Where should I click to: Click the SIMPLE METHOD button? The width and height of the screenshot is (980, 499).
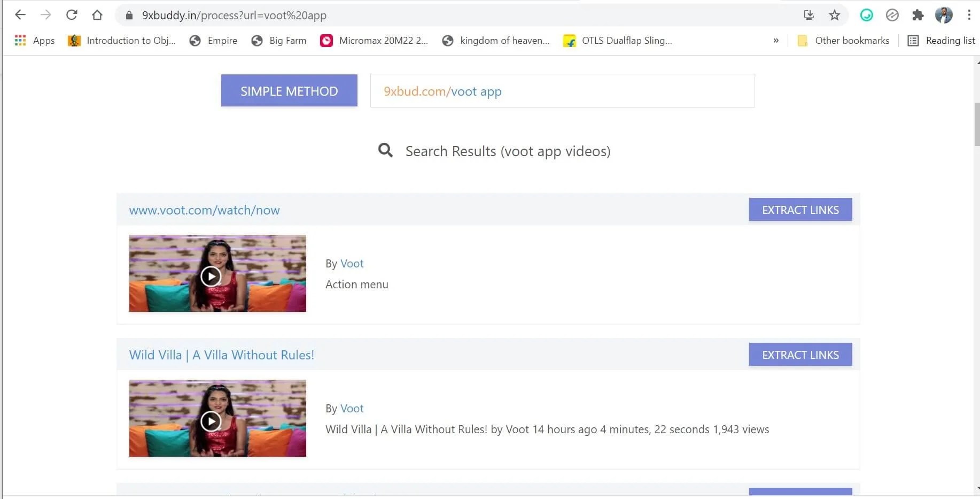click(289, 90)
